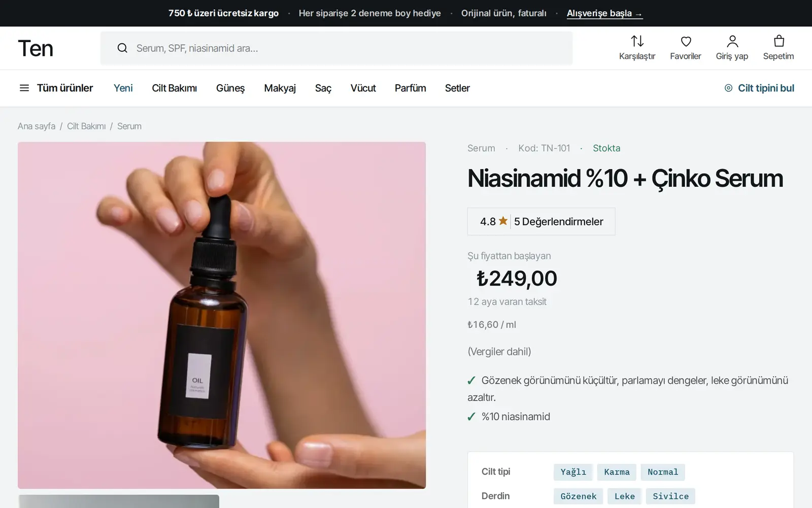Click the Niasinamid %10 + Çinko Serum title

coord(625,179)
